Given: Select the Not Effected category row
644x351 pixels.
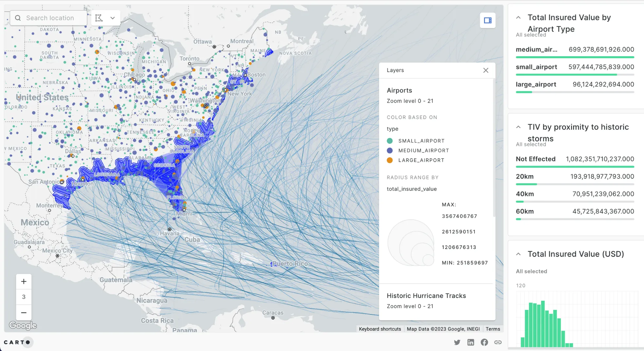Looking at the screenshot, I should point(575,159).
